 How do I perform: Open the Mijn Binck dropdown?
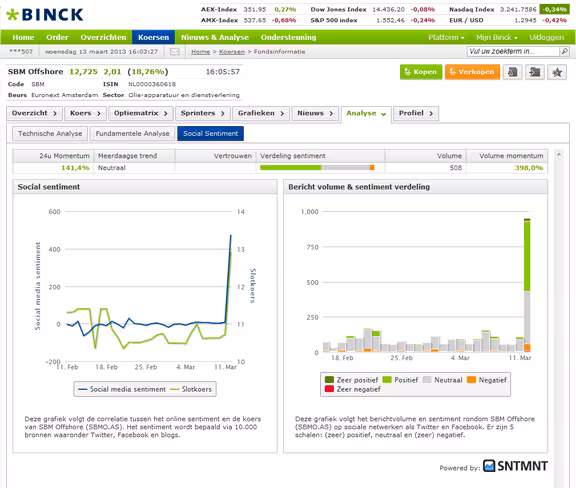pyautogui.click(x=497, y=37)
